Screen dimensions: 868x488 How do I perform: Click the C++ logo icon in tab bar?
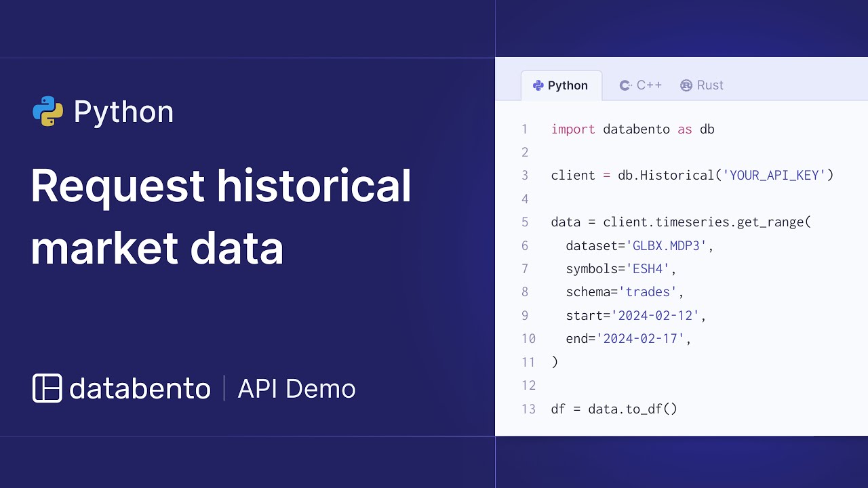tap(626, 85)
